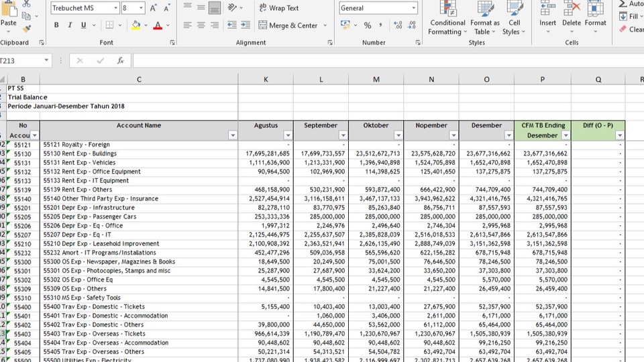Viewport: 644px width, 362px height.
Task: Open Conditional Formatting menu
Action: coord(447,18)
